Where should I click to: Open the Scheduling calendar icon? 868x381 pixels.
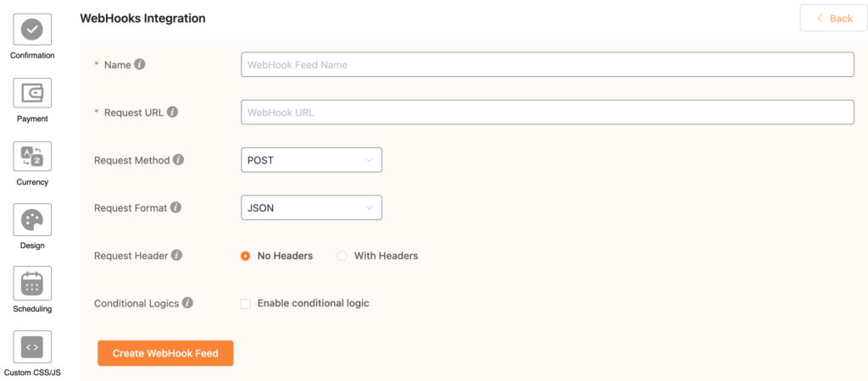[32, 283]
